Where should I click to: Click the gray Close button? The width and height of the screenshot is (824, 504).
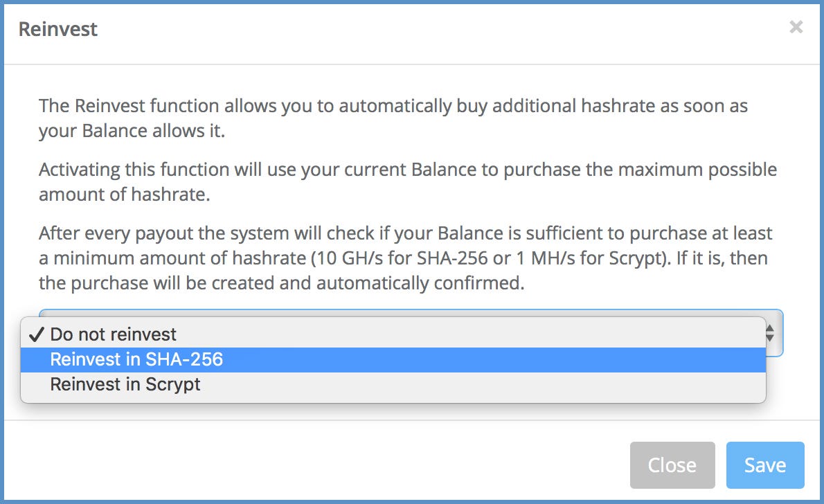(672, 465)
